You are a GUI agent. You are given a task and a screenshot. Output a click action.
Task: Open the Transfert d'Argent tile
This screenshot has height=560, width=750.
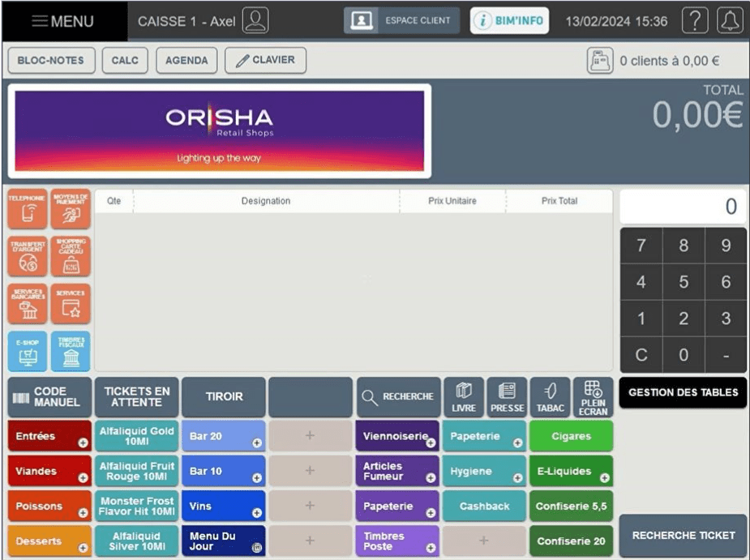28,256
